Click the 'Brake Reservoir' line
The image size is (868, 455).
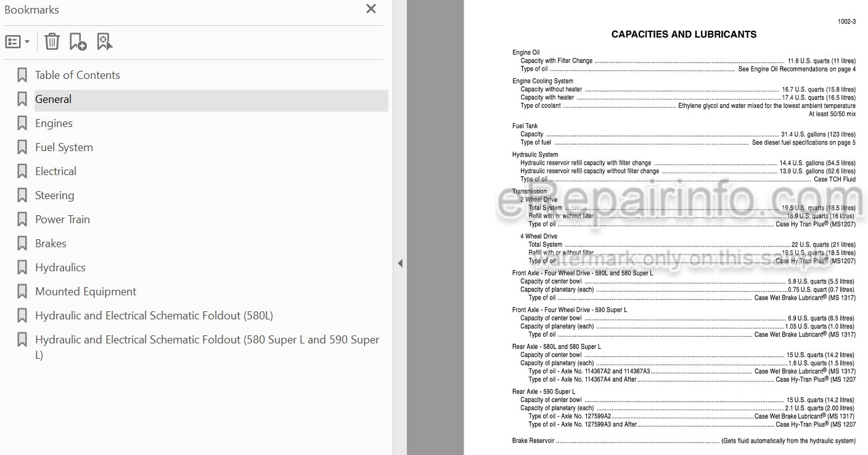point(684,441)
